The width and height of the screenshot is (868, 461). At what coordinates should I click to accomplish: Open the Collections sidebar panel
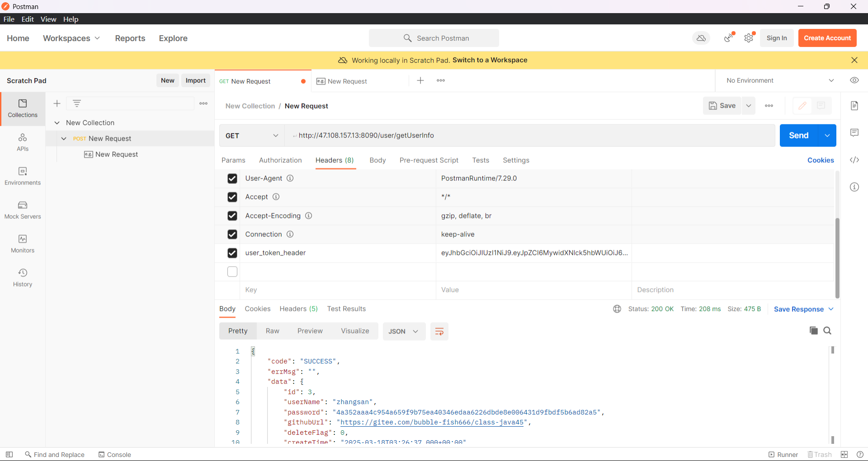pyautogui.click(x=23, y=108)
